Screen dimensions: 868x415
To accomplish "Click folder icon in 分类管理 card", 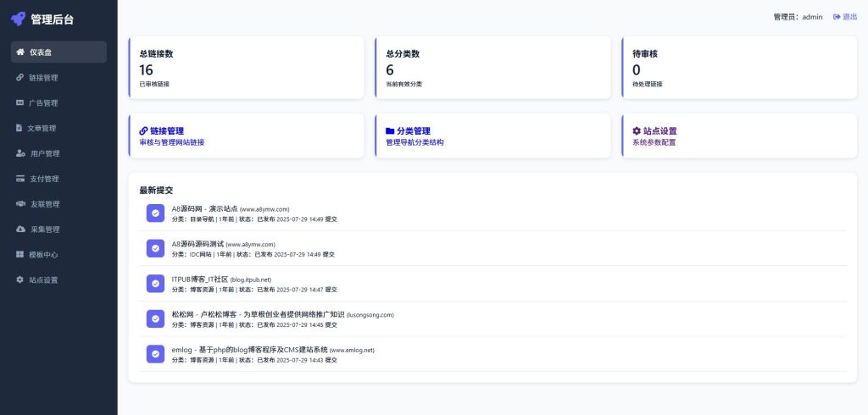I will pyautogui.click(x=390, y=131).
